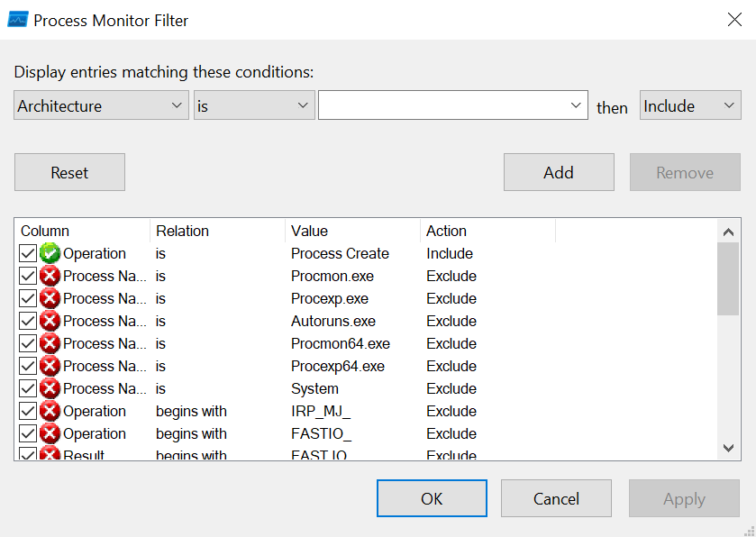
Task: Click the Add button
Action: pos(559,172)
